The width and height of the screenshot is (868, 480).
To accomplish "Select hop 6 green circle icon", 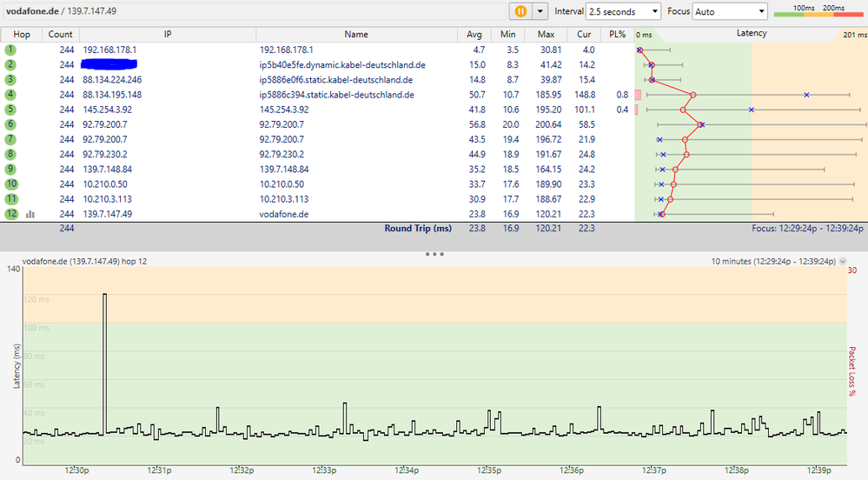I will [10, 124].
